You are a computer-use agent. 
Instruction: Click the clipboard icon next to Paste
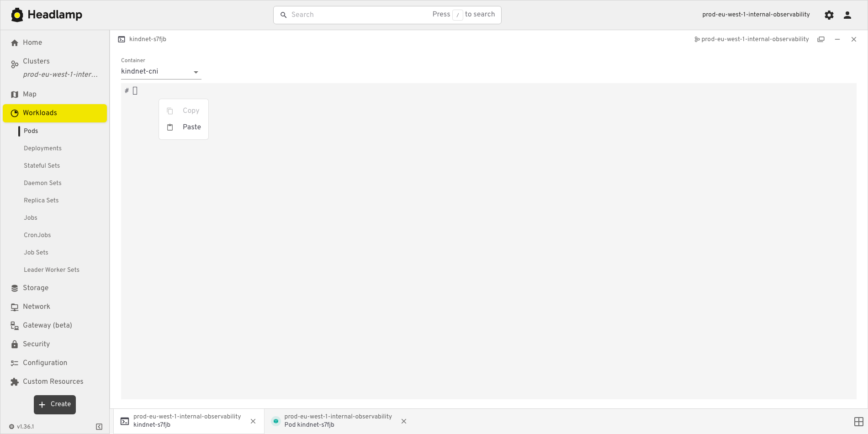click(170, 127)
